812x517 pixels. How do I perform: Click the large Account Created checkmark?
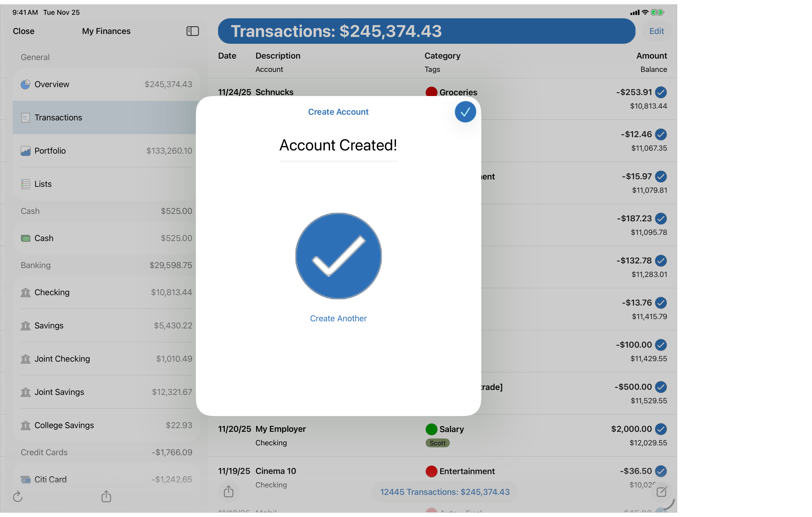(x=338, y=256)
